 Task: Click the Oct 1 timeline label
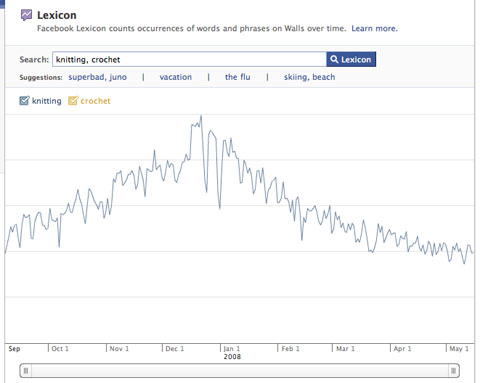(x=60, y=349)
